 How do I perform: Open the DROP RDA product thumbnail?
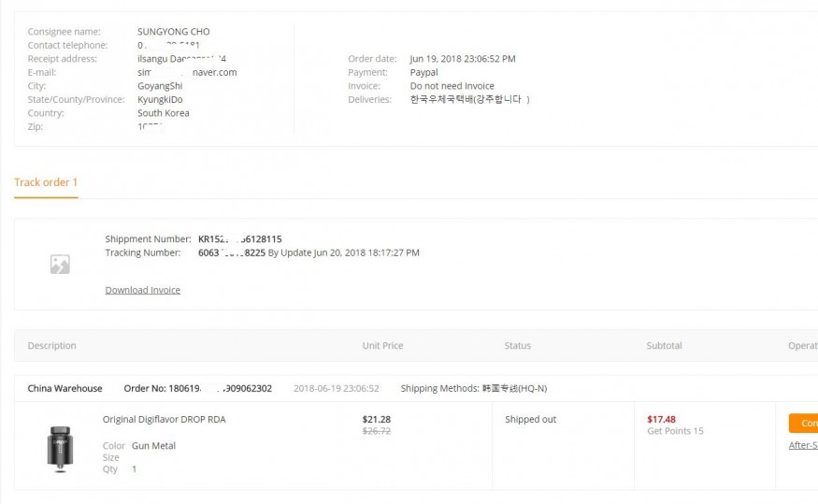coord(60,446)
